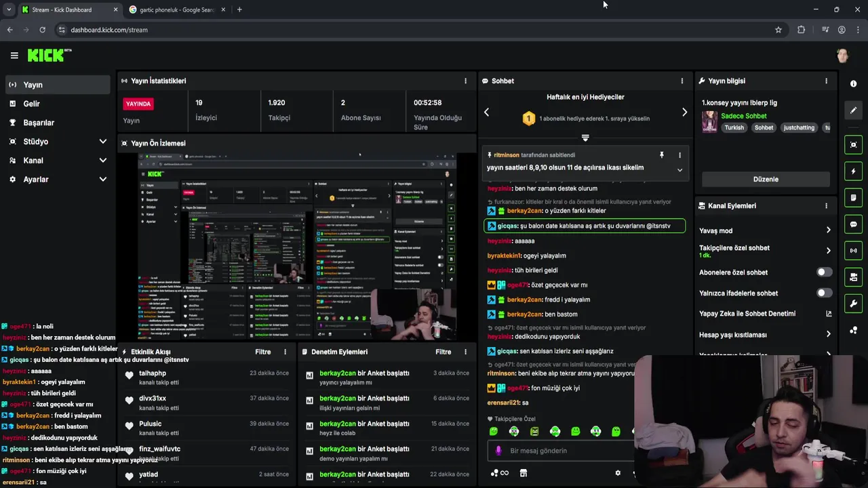Reload the page in Chrome
Screen dimensions: 868x488
[42, 30]
